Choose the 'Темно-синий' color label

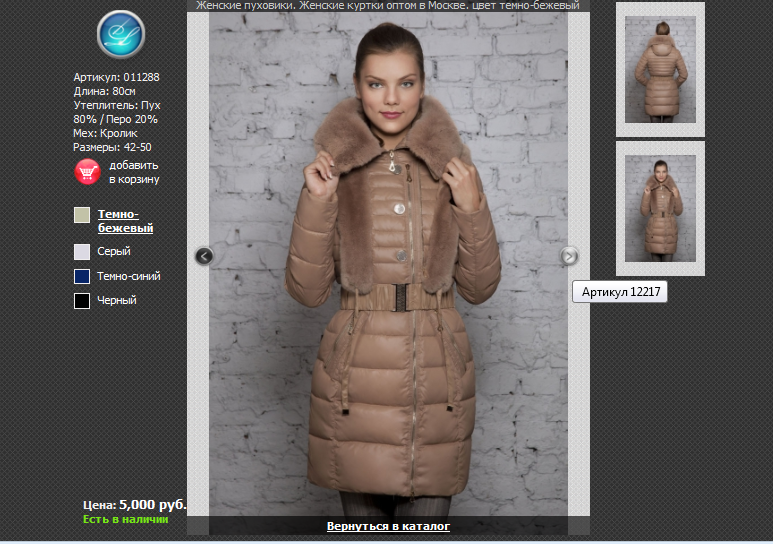[x=129, y=276]
